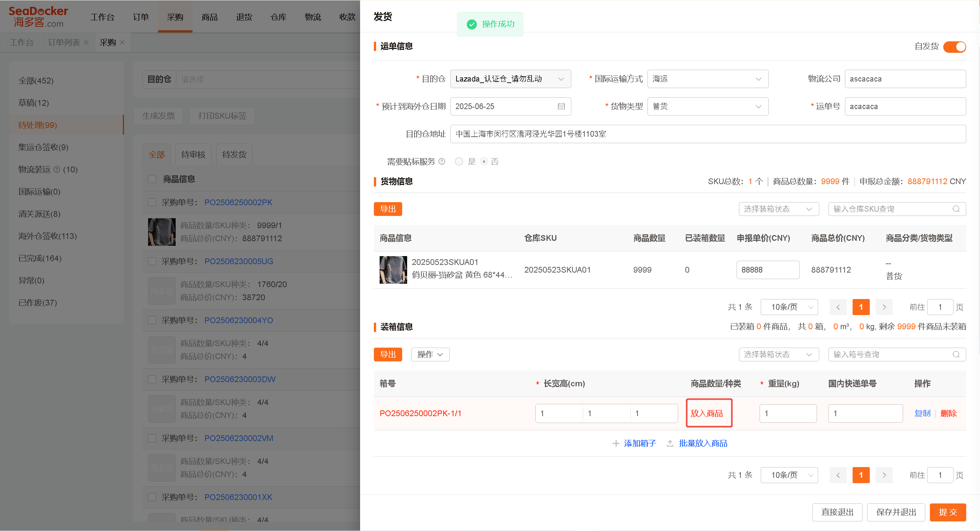Check the box for PO2506230005UG
This screenshot has height=531, width=980.
point(152,261)
